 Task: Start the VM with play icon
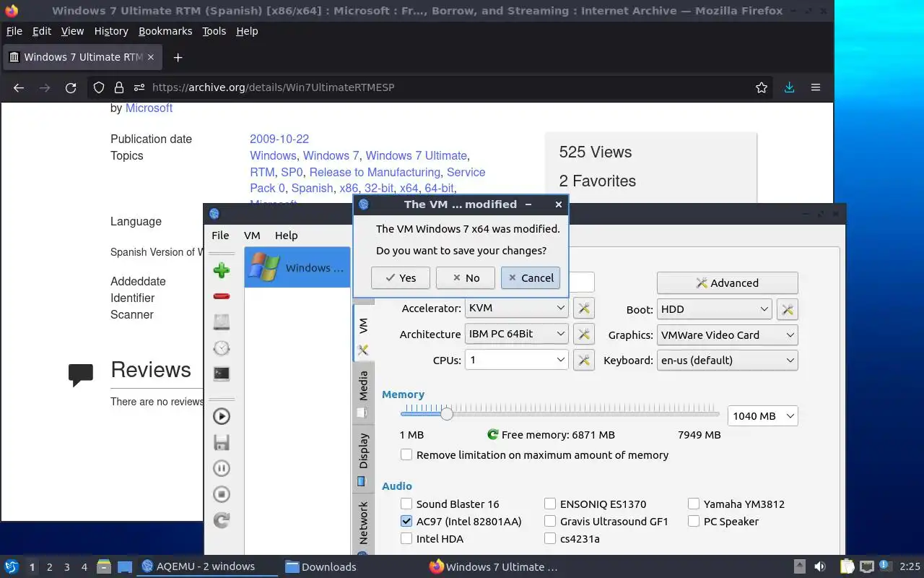coord(222,416)
